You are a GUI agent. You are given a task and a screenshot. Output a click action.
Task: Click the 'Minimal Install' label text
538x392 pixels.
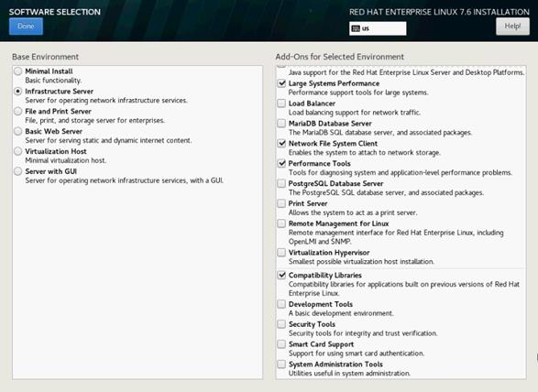49,71
